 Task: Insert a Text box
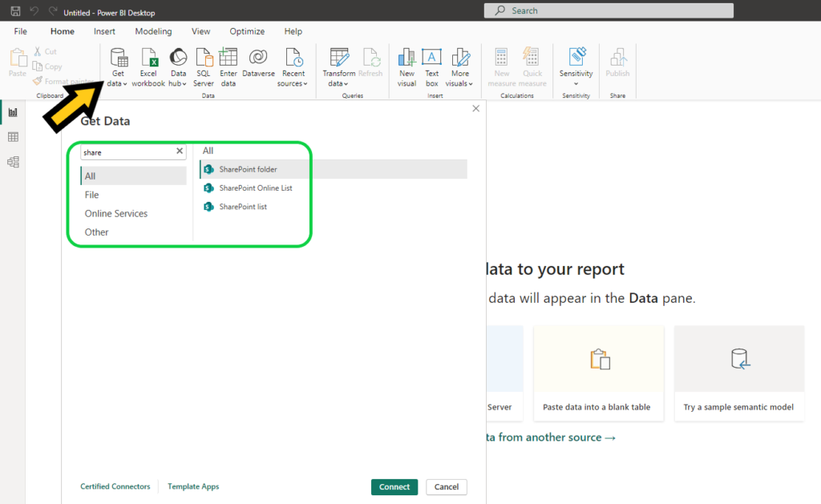pos(432,67)
